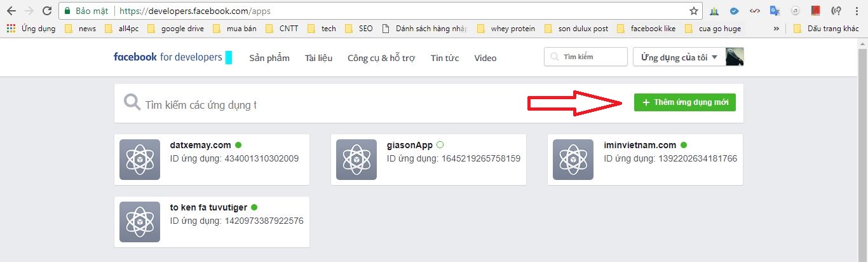
Task: Open giasonApp atom icon
Action: pyautogui.click(x=356, y=160)
